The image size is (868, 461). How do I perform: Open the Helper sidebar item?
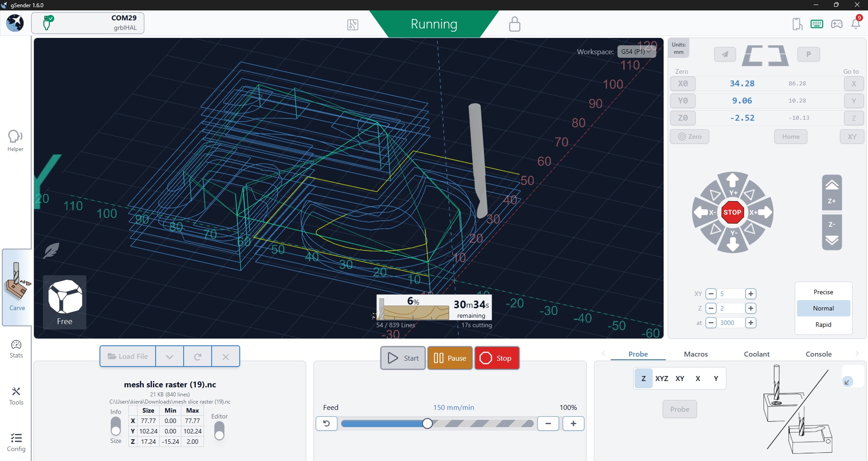(x=15, y=141)
